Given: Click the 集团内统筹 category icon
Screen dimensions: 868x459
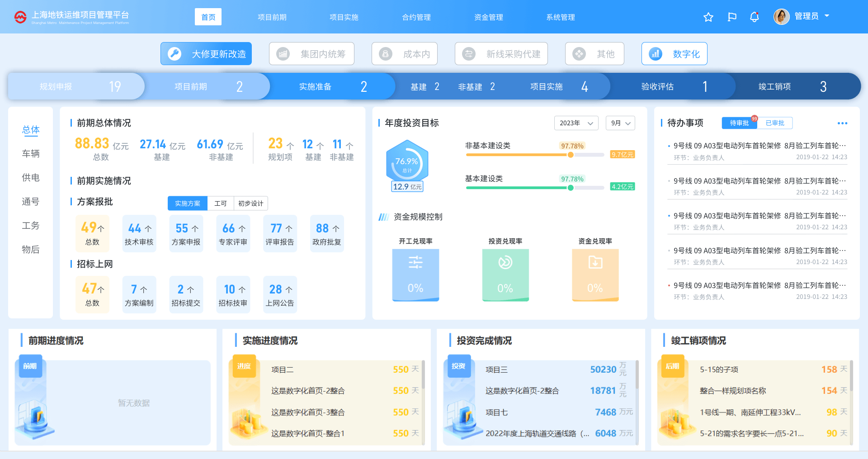Looking at the screenshot, I should click(x=283, y=54).
